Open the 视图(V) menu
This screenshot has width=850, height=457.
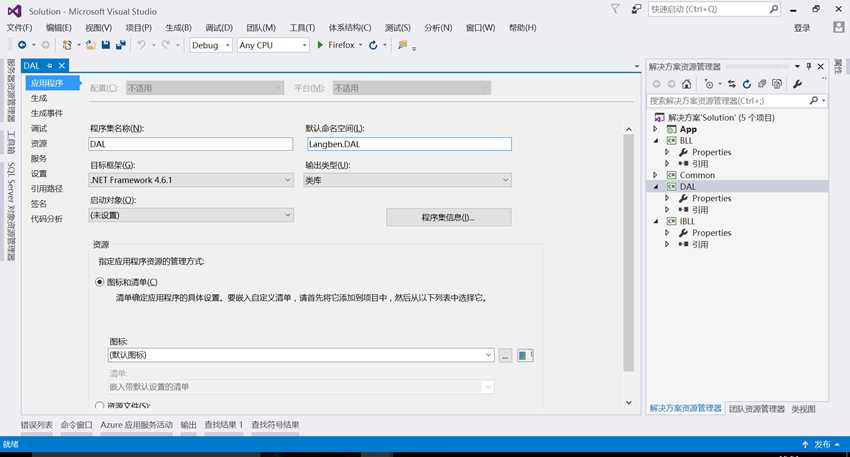point(99,28)
